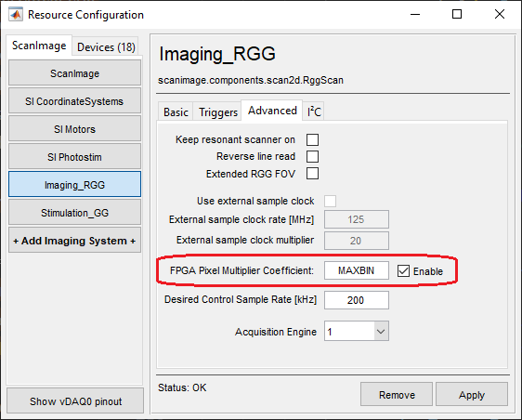Apply the configuration changes
The image size is (522, 420).
(x=472, y=395)
